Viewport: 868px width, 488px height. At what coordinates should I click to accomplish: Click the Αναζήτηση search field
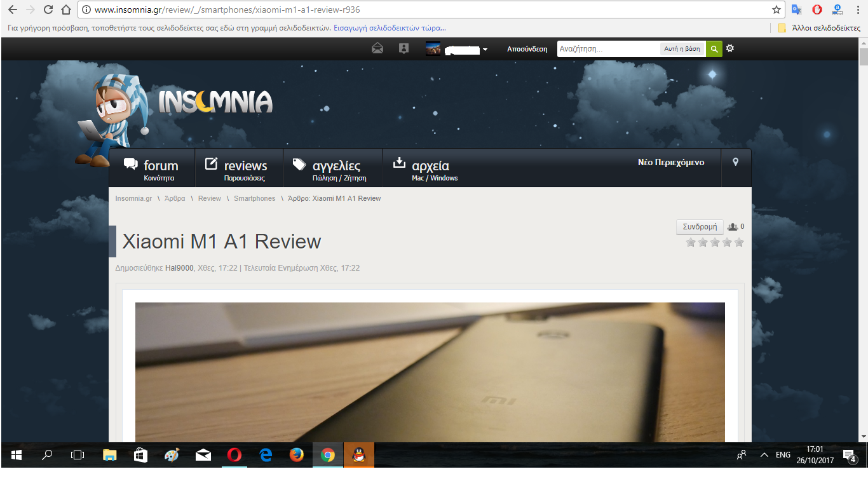[607, 49]
